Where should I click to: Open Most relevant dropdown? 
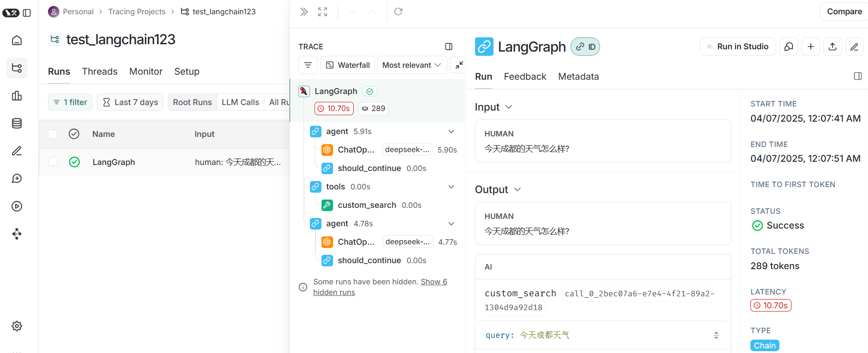(412, 65)
